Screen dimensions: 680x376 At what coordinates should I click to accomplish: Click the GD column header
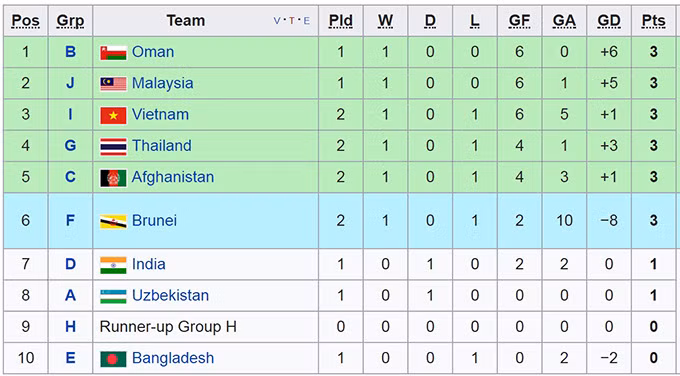pos(608,21)
